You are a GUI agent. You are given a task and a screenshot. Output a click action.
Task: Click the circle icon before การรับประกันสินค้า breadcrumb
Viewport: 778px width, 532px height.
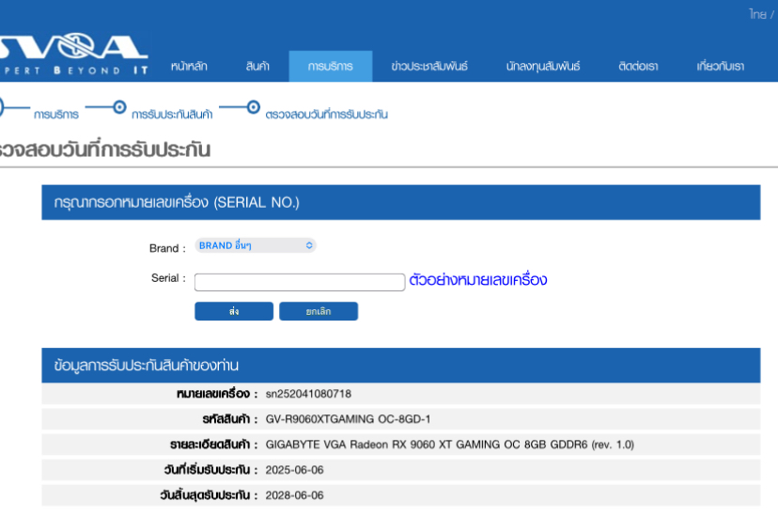(x=119, y=107)
